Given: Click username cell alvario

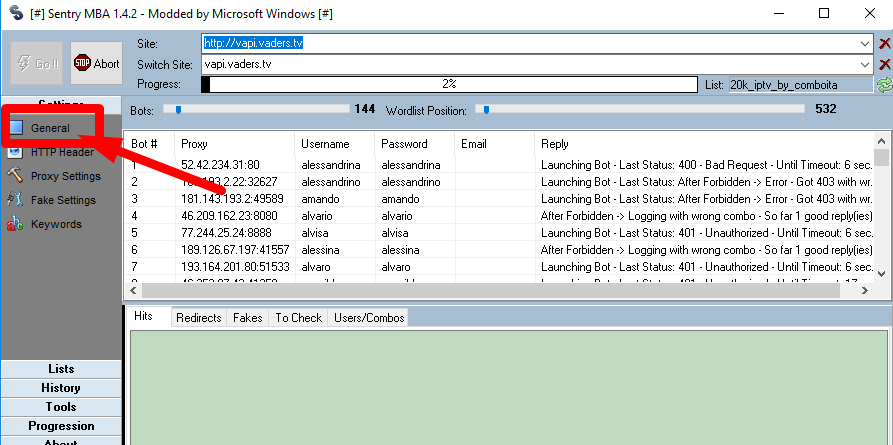Looking at the screenshot, I should coord(317,216).
